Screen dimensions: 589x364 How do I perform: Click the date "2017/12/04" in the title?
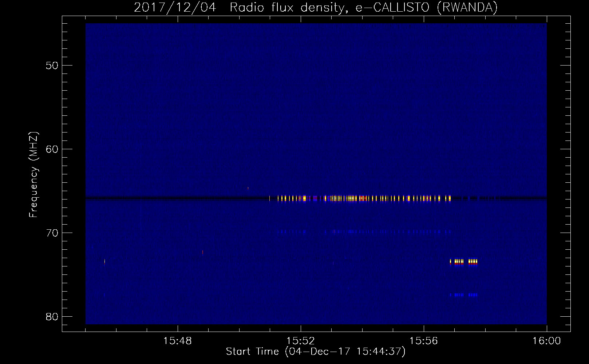click(175, 7)
